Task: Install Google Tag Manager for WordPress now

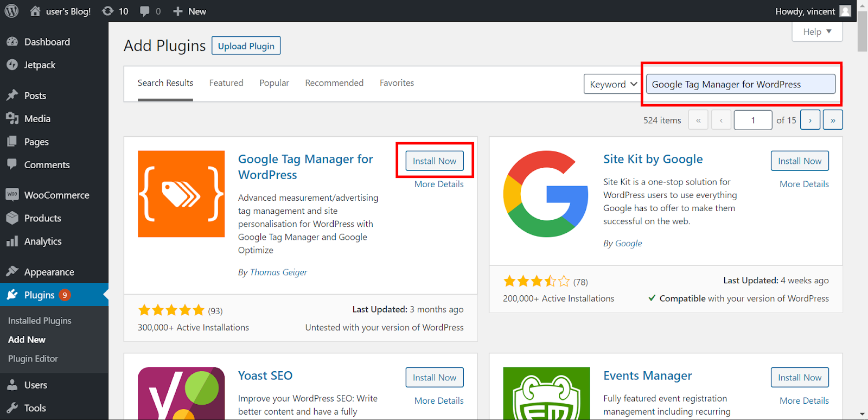Action: [434, 161]
